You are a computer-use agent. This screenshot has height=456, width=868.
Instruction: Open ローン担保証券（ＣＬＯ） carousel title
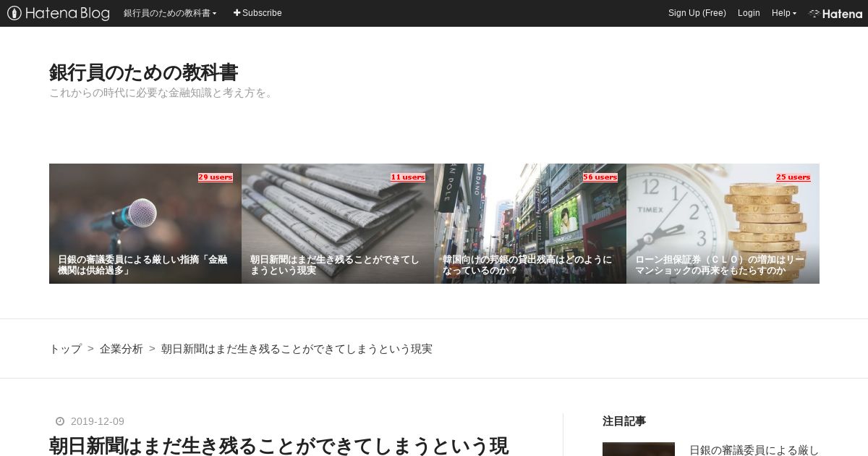pyautogui.click(x=720, y=265)
